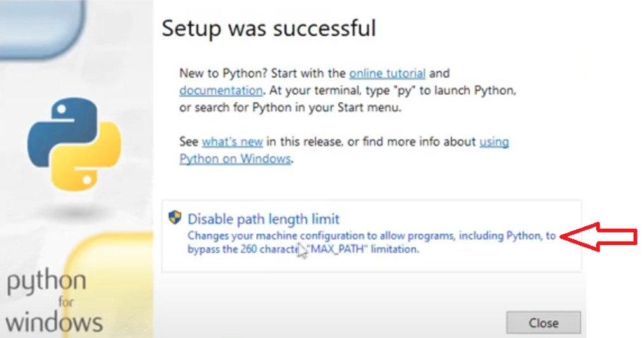Click "in this release" text

click(x=305, y=141)
